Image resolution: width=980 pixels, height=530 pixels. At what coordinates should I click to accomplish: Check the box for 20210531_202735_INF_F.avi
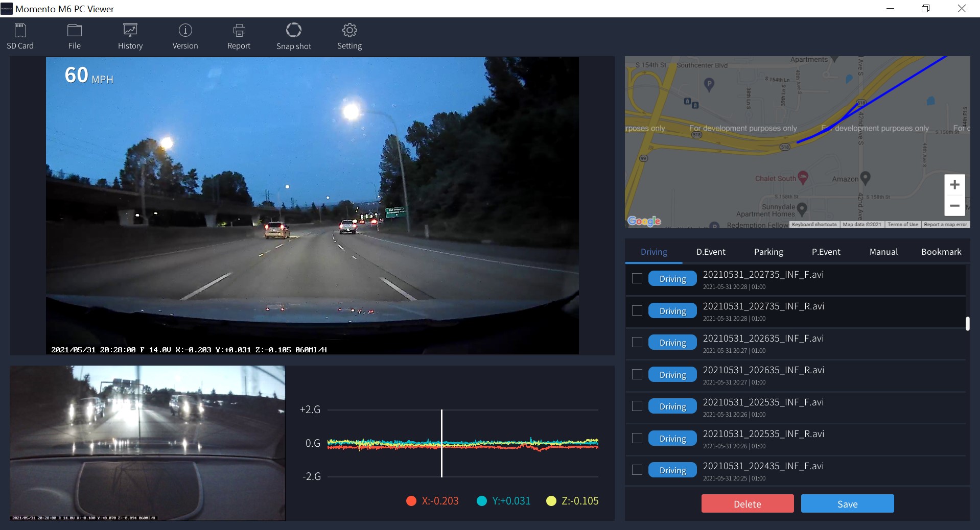(637, 279)
